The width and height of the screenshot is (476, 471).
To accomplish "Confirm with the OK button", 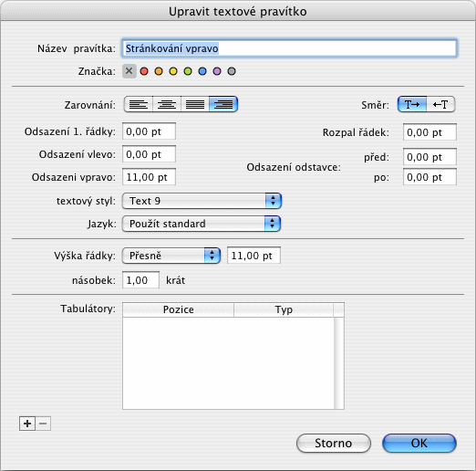I will (x=419, y=443).
